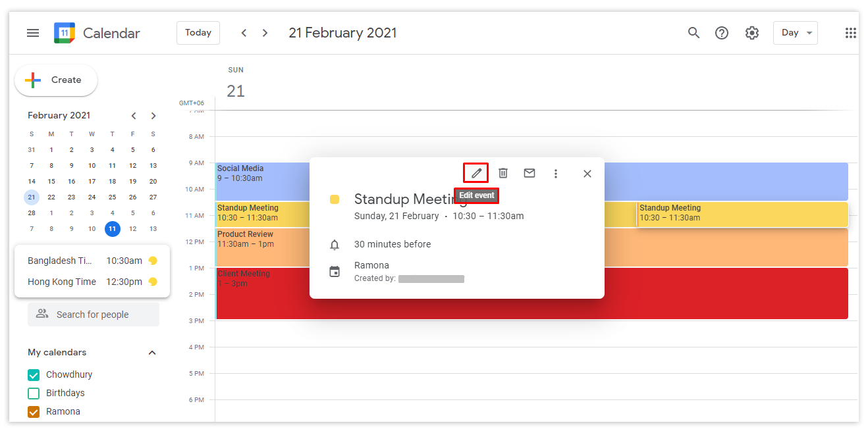Screen dimensions: 868x433
Task: Open the three-dot options menu in event popup
Action: tap(556, 173)
